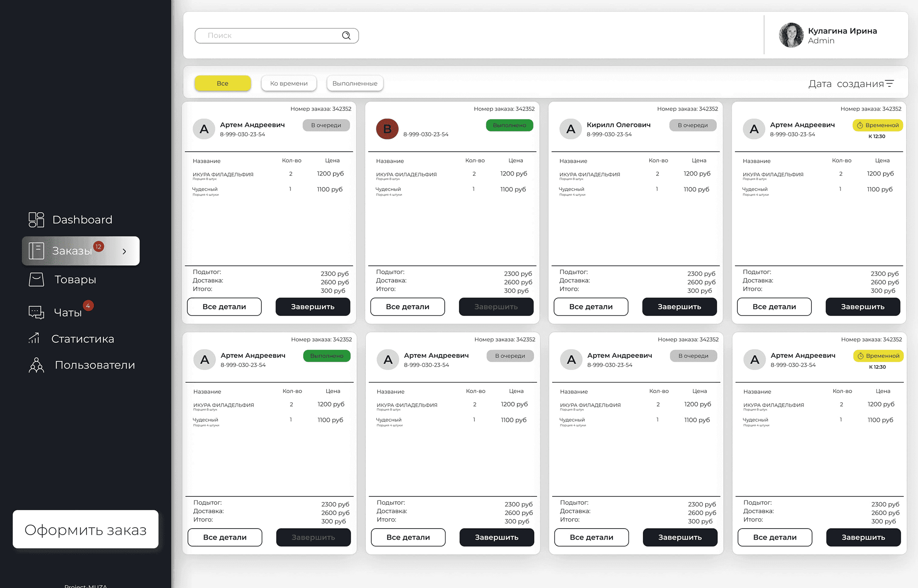The image size is (918, 588).
Task: Open Dashboard via its grid icon
Action: [36, 220]
